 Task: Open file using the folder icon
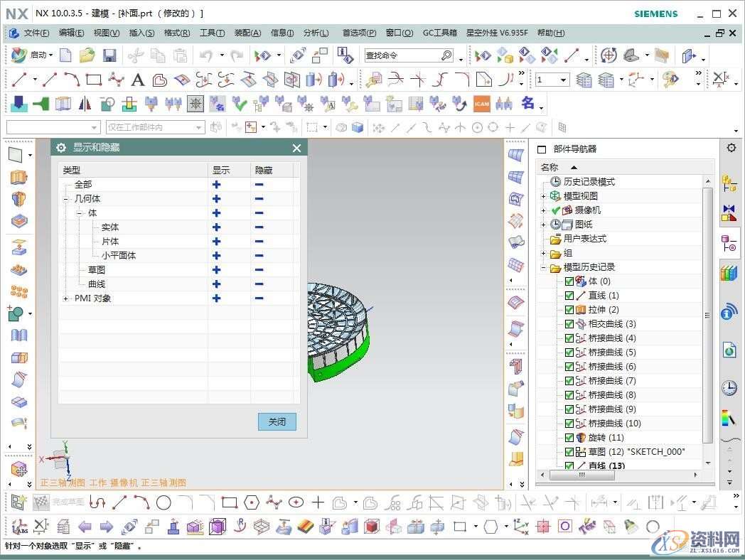point(87,55)
